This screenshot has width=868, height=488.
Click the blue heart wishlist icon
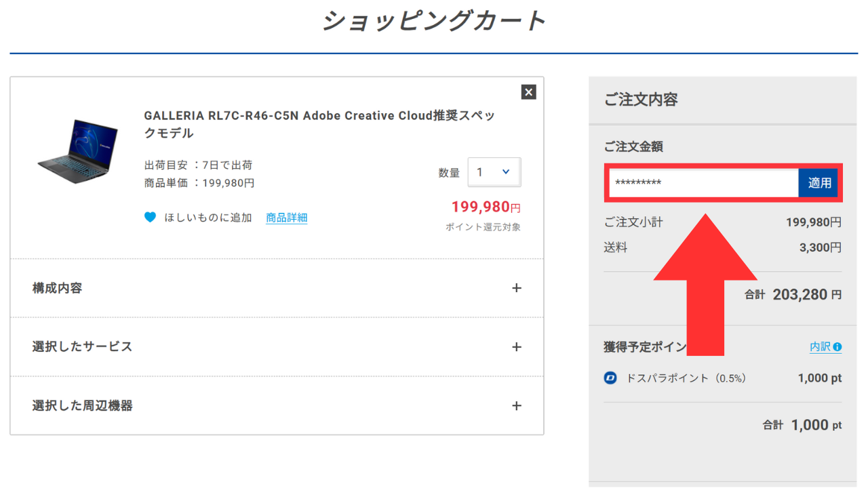coord(151,218)
